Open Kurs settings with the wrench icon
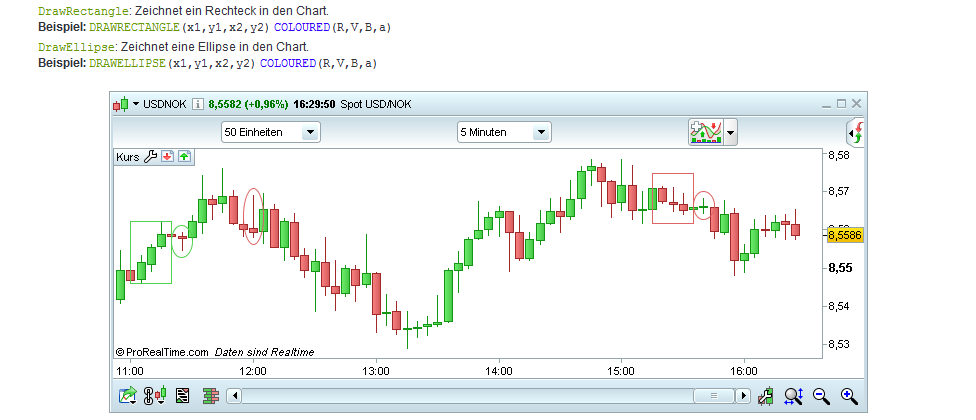 coord(150,157)
